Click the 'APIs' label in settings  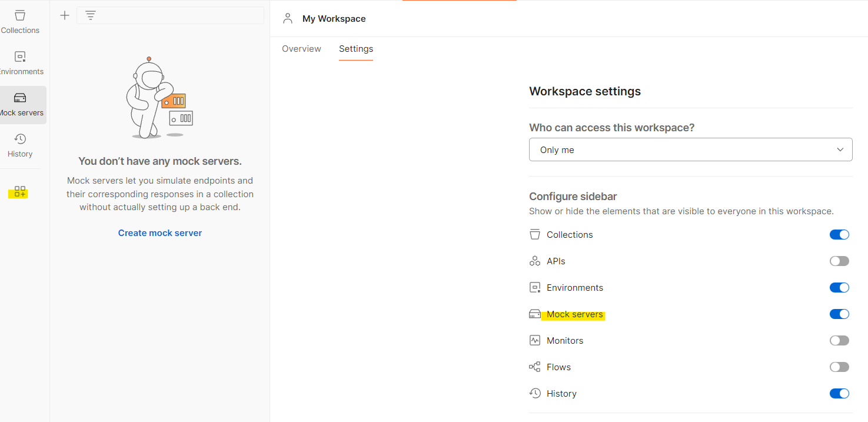click(556, 261)
